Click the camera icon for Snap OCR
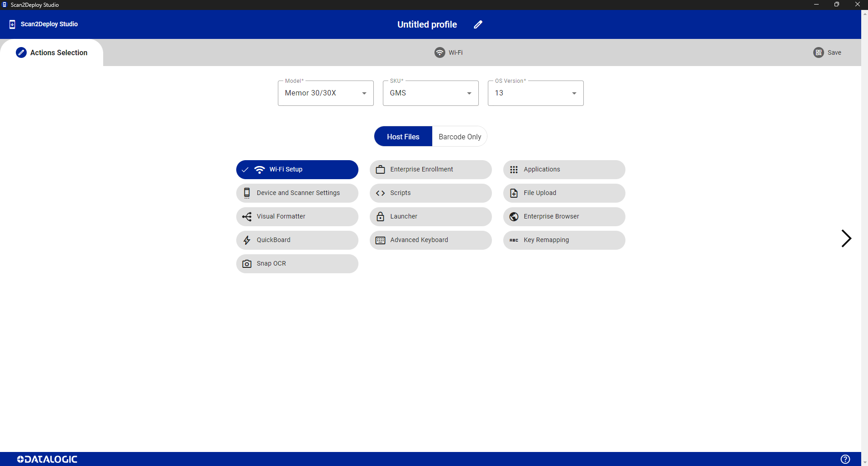The image size is (868, 466). click(247, 264)
